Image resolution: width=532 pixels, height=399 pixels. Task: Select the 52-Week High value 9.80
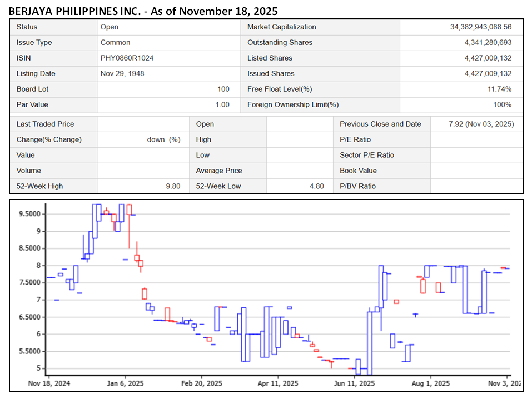172,187
